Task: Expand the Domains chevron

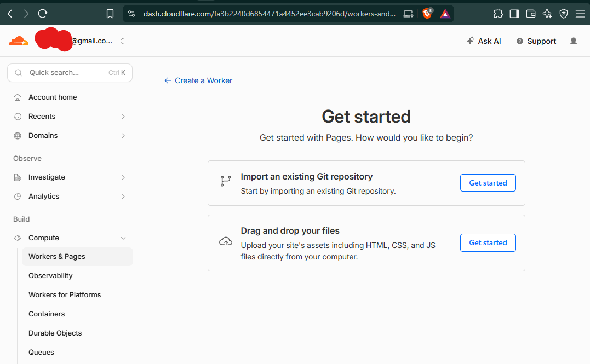Action: [x=123, y=136]
